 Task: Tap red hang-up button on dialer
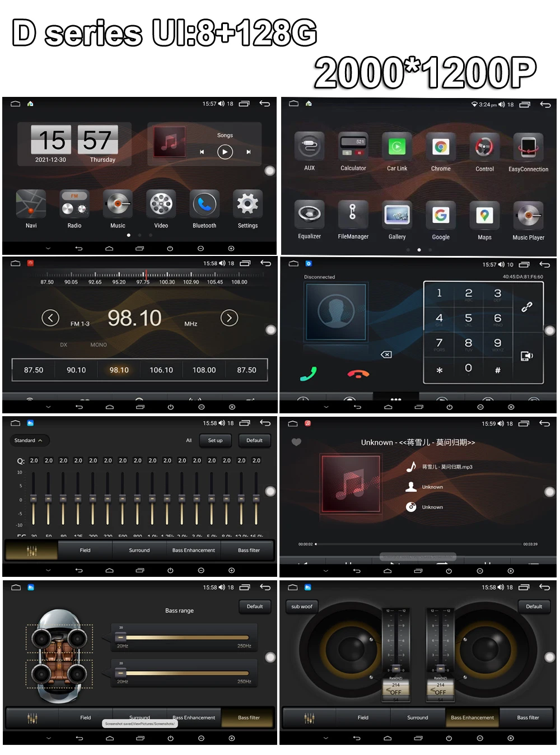point(358,374)
